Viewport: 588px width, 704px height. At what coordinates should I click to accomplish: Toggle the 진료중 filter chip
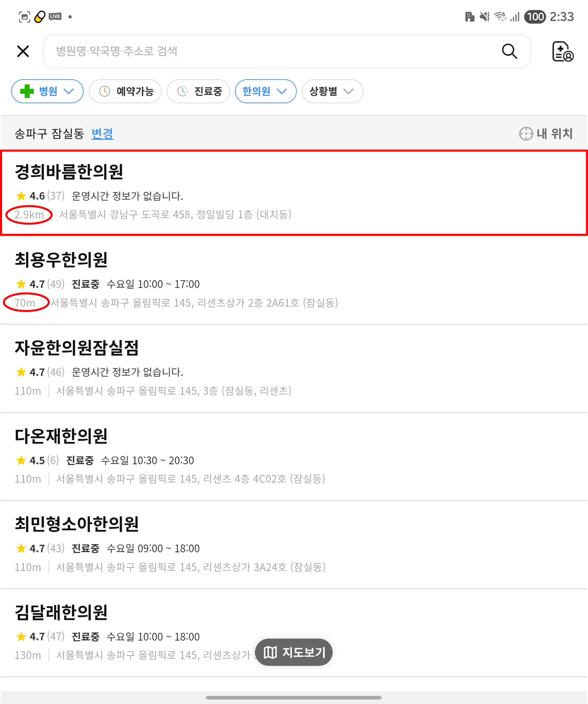(199, 91)
